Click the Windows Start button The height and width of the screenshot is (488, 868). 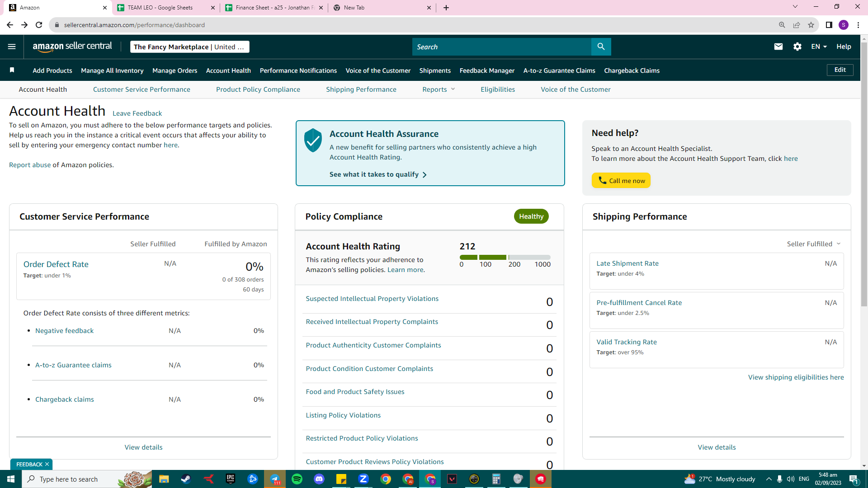(x=11, y=479)
